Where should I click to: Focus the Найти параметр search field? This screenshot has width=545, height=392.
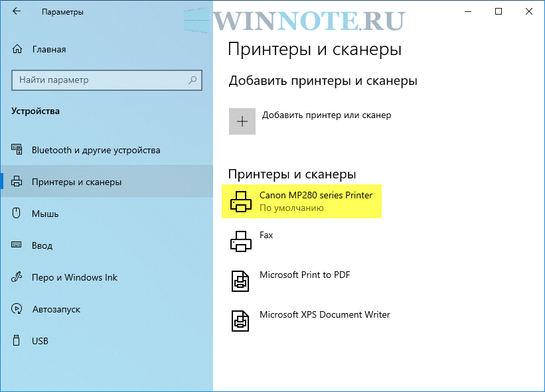tap(100, 80)
